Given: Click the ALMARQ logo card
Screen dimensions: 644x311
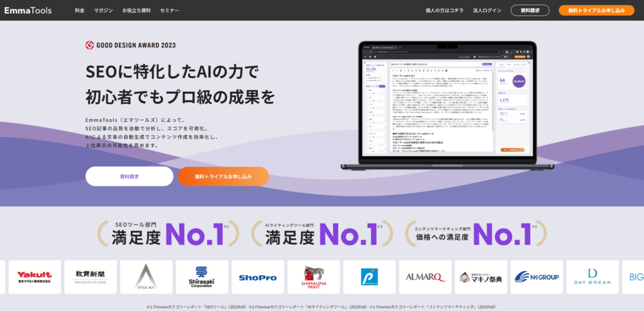Looking at the screenshot, I should coord(425,277).
